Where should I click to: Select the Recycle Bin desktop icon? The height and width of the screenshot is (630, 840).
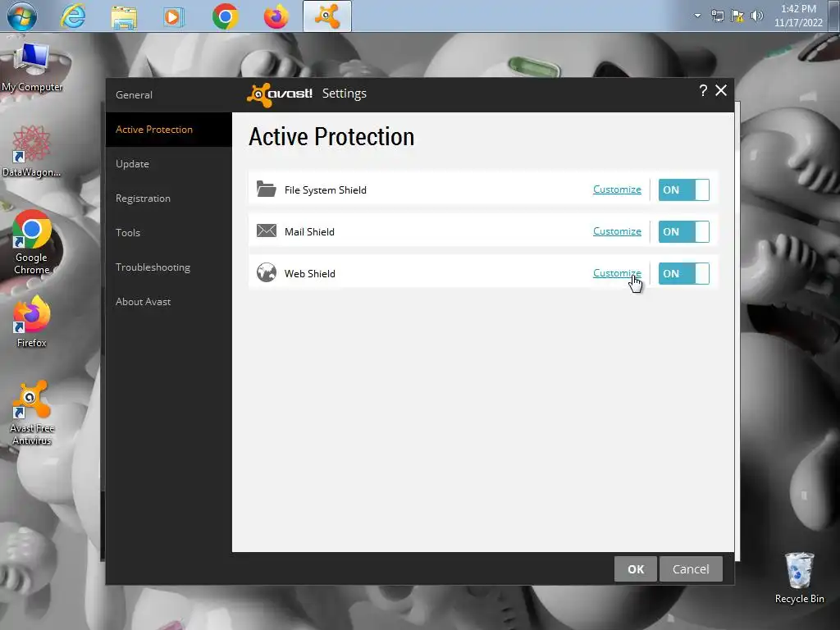(799, 578)
